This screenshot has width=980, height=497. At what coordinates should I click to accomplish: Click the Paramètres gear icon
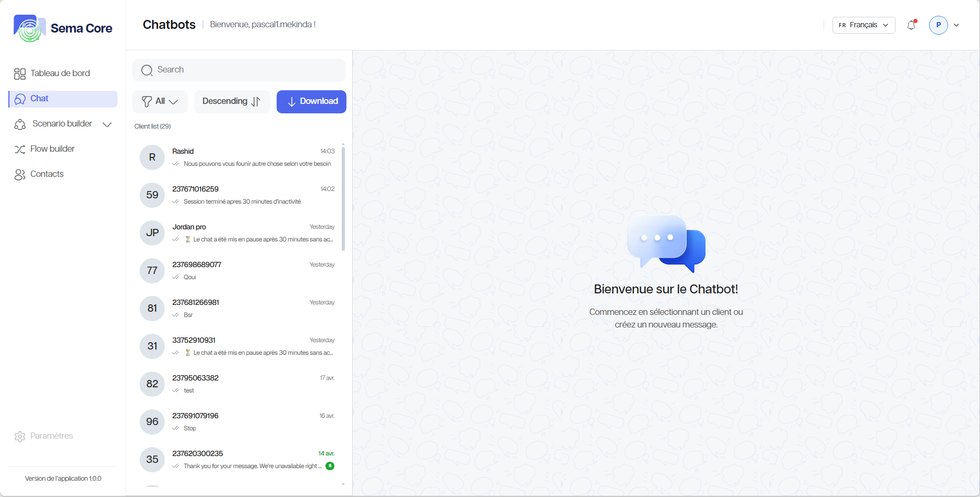(20, 437)
